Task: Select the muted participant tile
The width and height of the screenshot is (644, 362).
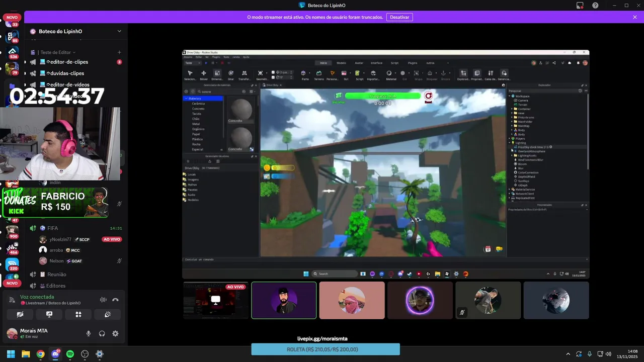Action: [488, 300]
